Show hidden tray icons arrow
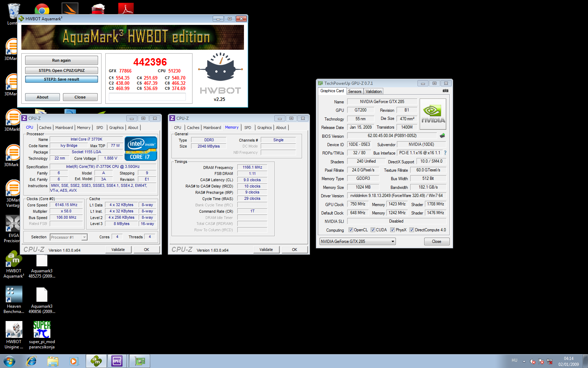This screenshot has width=588, height=368. coord(524,361)
